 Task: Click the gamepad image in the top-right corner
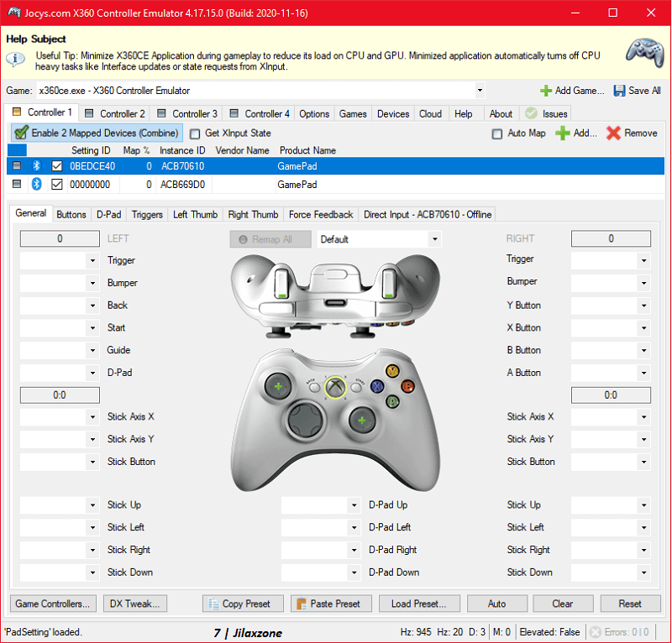(x=643, y=53)
